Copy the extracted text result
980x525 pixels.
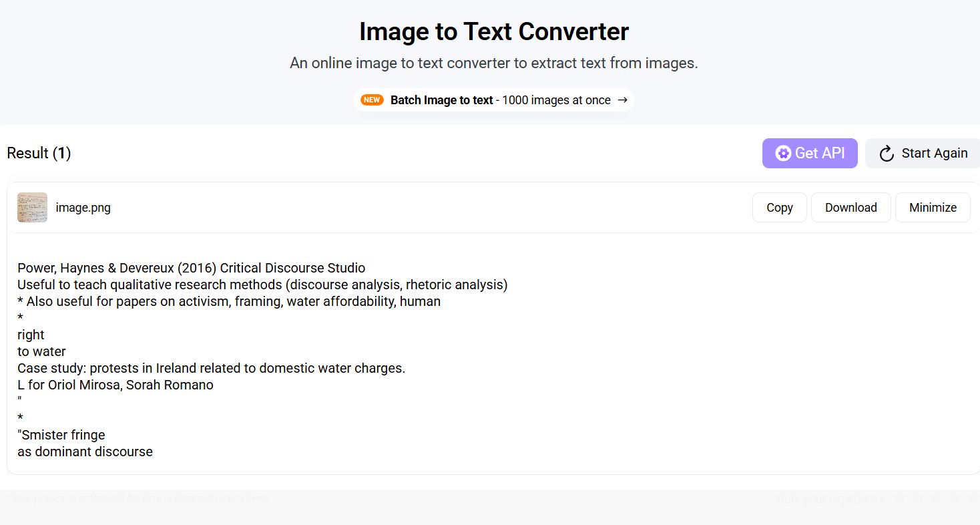point(780,207)
